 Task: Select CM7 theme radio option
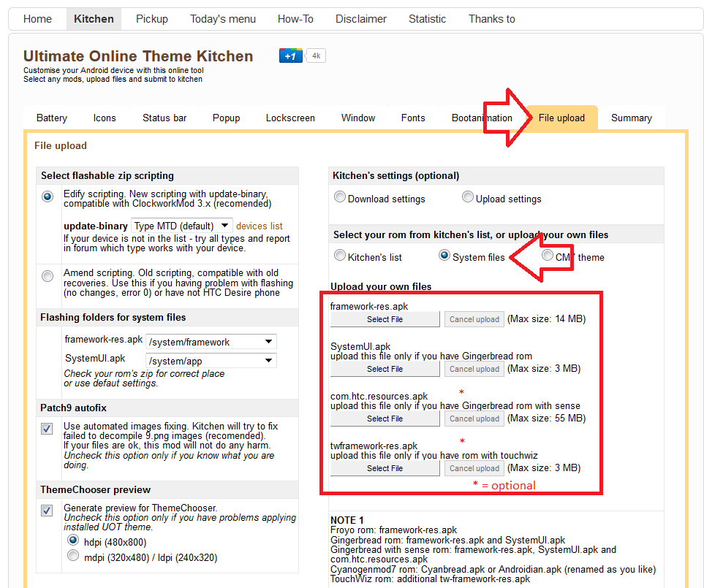548,255
